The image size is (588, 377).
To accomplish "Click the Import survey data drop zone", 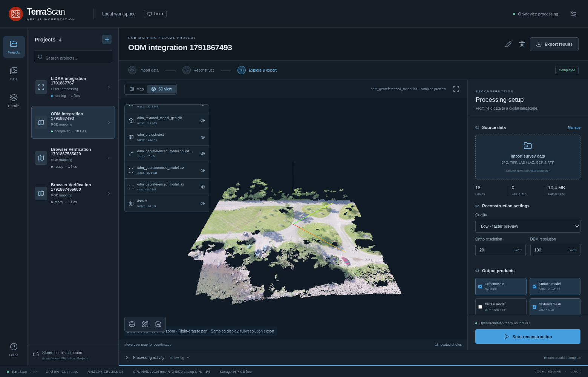I will pyautogui.click(x=528, y=157).
